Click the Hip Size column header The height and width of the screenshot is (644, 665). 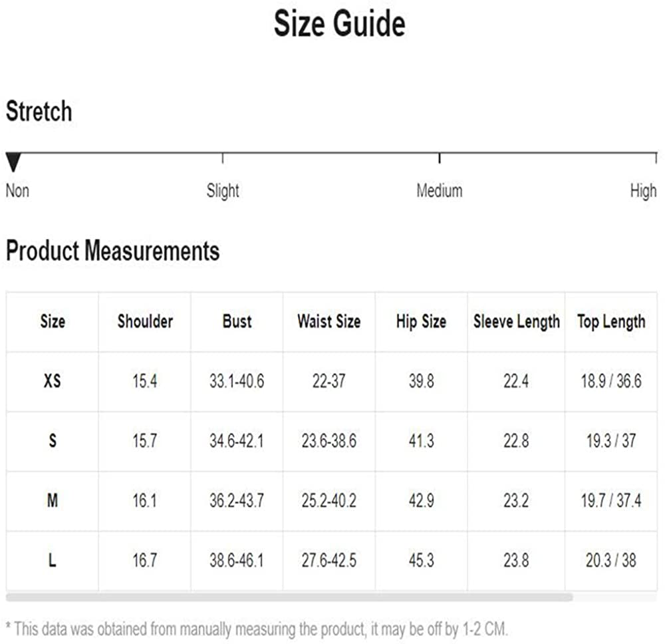[421, 321]
